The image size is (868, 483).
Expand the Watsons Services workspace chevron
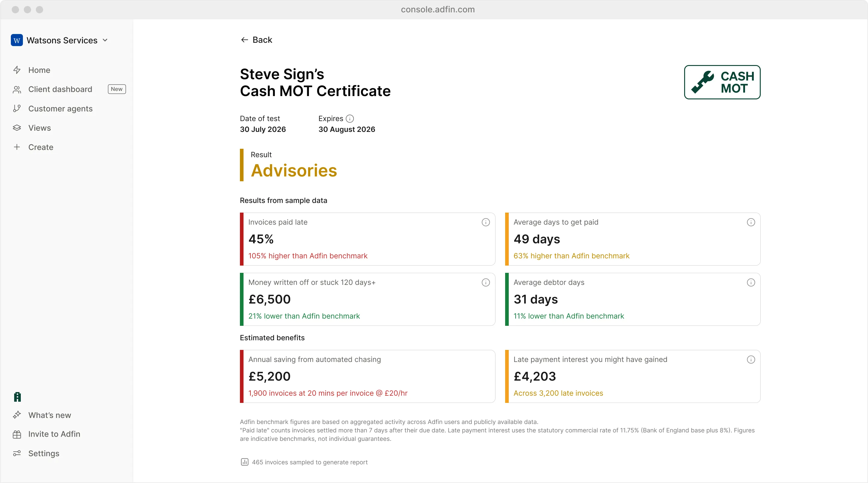tap(105, 40)
